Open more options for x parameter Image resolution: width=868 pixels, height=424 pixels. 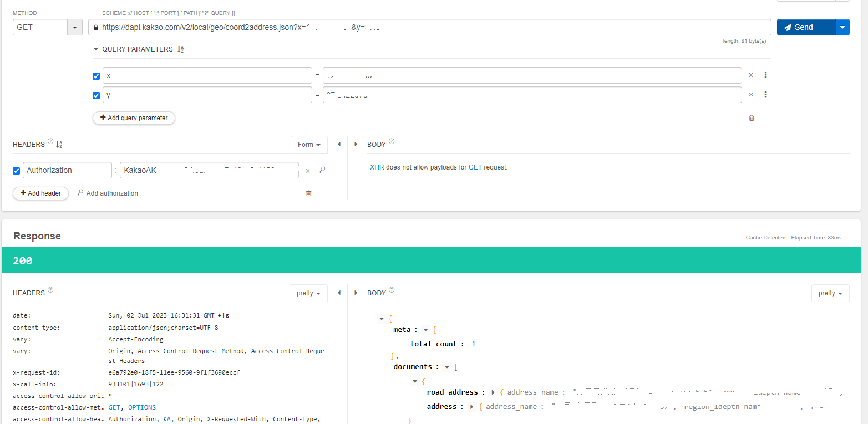pos(765,75)
